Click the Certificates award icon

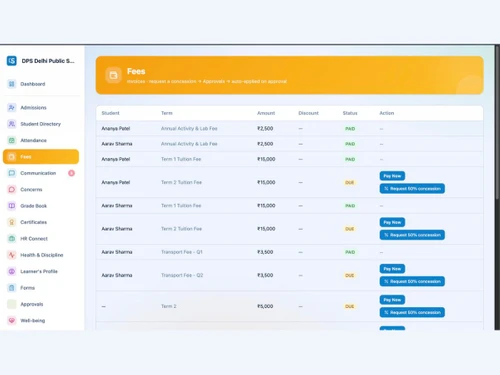(12, 222)
